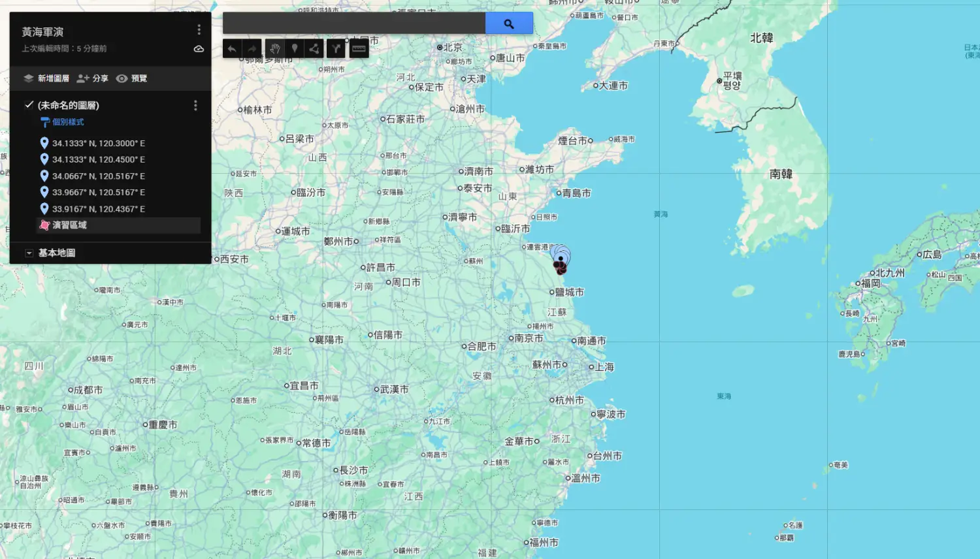Image resolution: width=980 pixels, height=559 pixels.
Task: Select the hand pan tool
Action: [275, 49]
